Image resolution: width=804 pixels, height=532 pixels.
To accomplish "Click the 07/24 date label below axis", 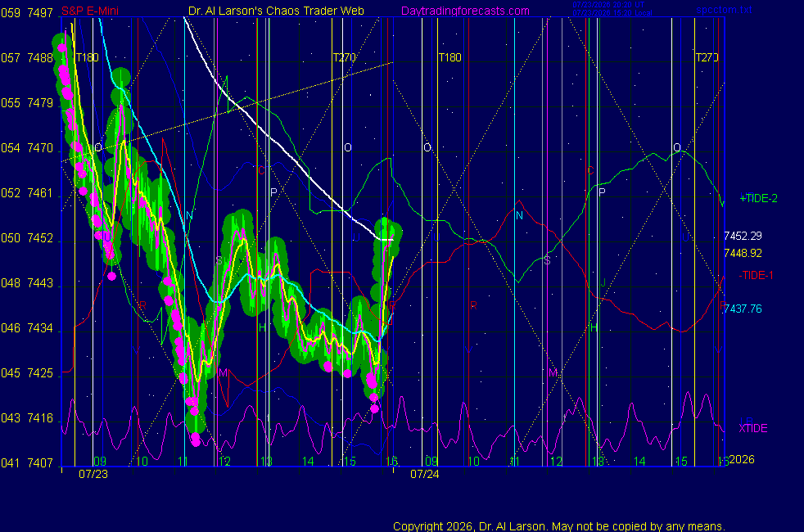I will [x=425, y=474].
